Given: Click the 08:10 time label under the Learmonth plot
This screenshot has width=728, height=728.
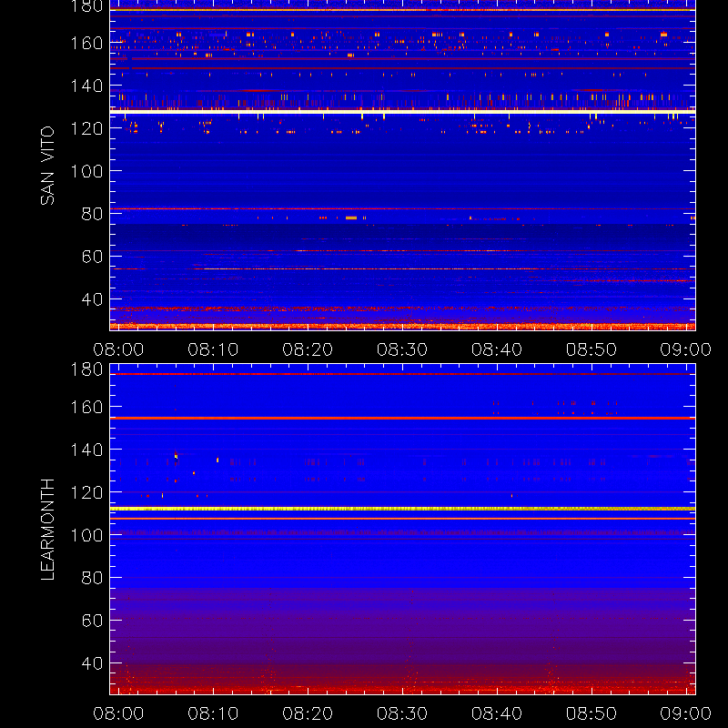Looking at the screenshot, I should point(213,713).
